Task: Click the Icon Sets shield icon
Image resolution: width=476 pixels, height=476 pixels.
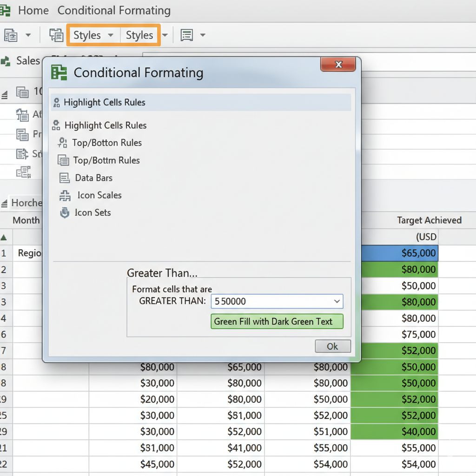Action: (65, 213)
